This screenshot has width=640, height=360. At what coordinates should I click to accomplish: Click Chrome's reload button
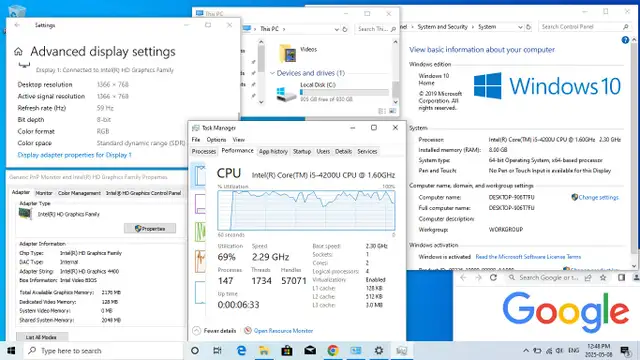coord(493,278)
